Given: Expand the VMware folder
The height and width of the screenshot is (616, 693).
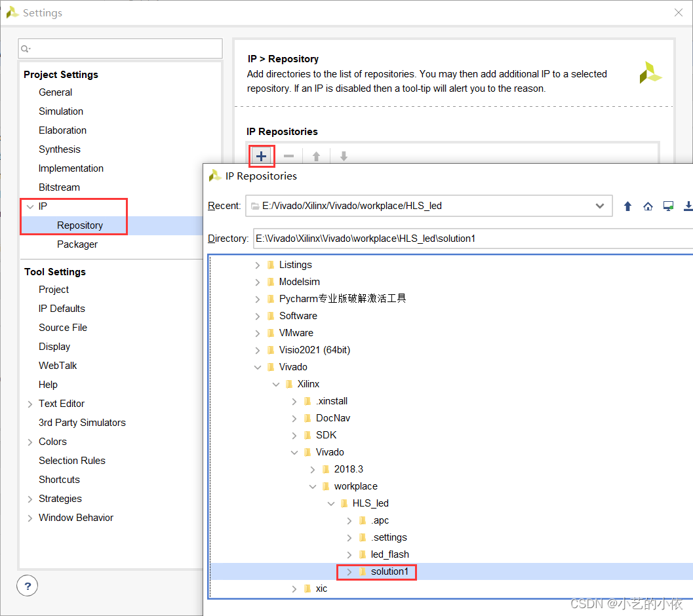Looking at the screenshot, I should [x=257, y=333].
